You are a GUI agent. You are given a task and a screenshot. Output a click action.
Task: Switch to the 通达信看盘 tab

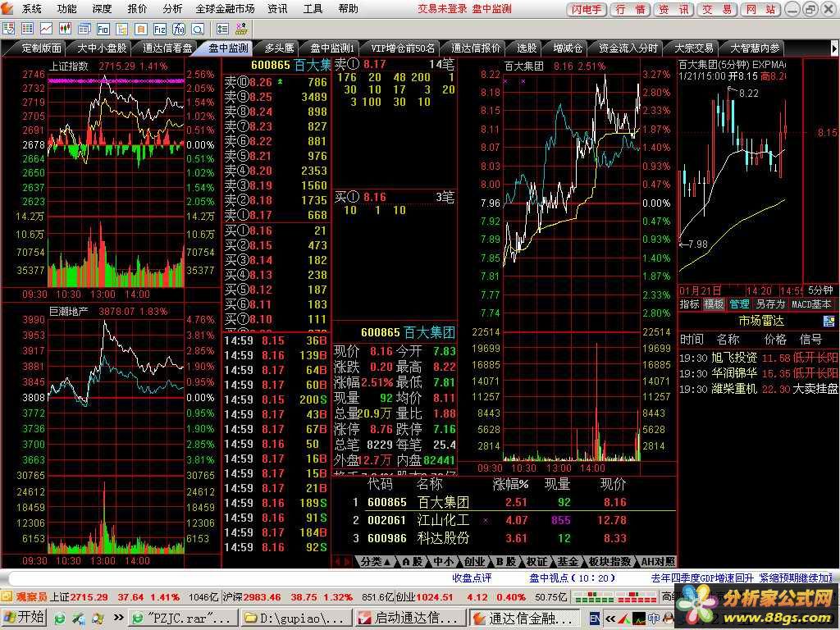pyautogui.click(x=167, y=48)
